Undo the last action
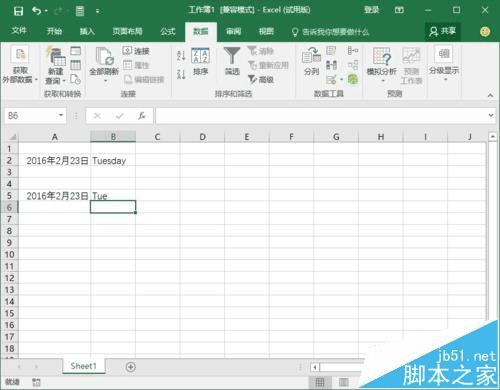Viewport: 500px width, 390px height. [x=36, y=11]
